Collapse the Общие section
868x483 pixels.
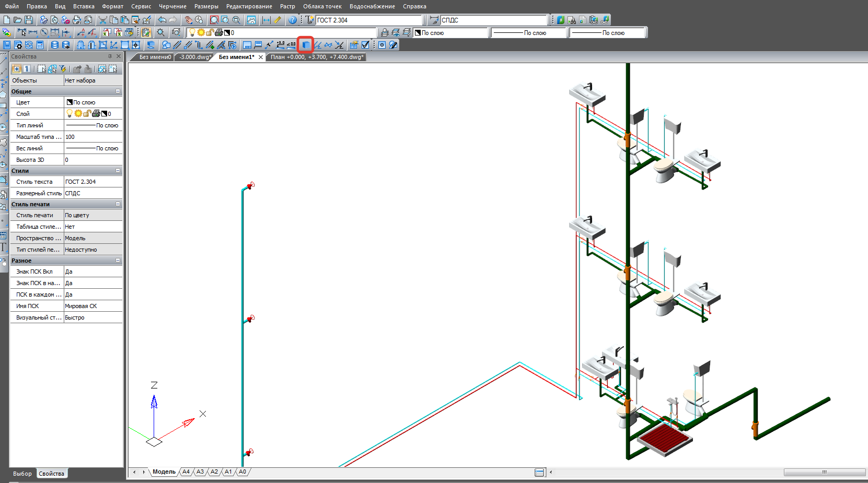tap(118, 91)
